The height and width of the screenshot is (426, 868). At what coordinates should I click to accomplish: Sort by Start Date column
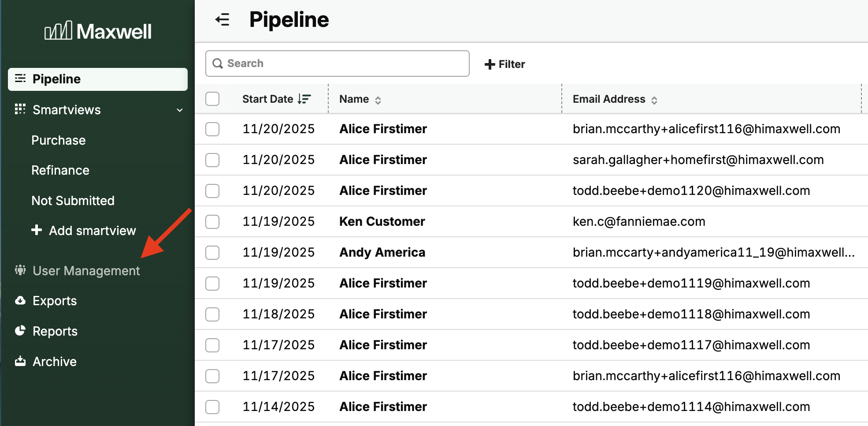point(304,99)
